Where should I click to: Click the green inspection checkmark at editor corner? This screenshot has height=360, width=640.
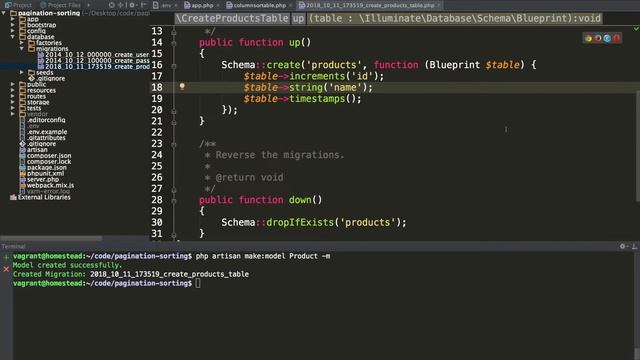[x=636, y=29]
